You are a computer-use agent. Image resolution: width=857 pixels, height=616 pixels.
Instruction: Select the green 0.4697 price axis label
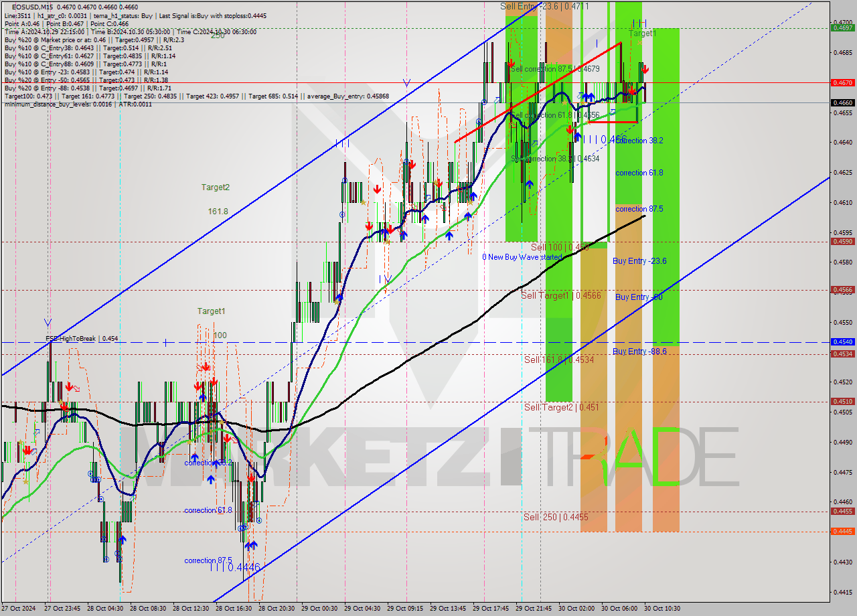click(842, 27)
